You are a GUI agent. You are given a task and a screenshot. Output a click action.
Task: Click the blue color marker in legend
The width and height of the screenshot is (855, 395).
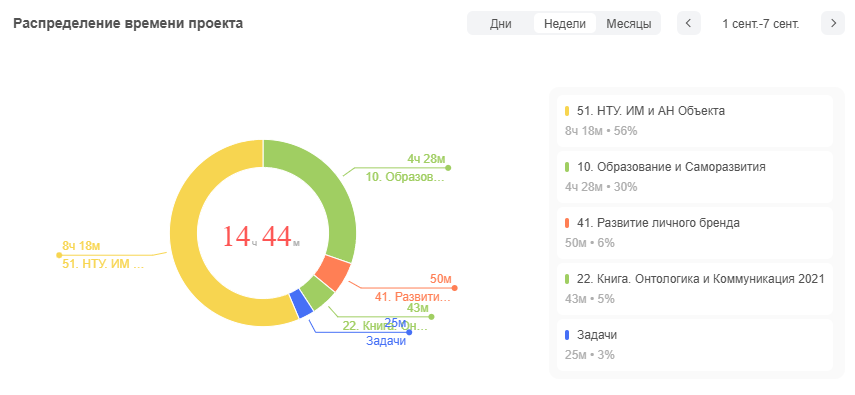pyautogui.click(x=567, y=336)
